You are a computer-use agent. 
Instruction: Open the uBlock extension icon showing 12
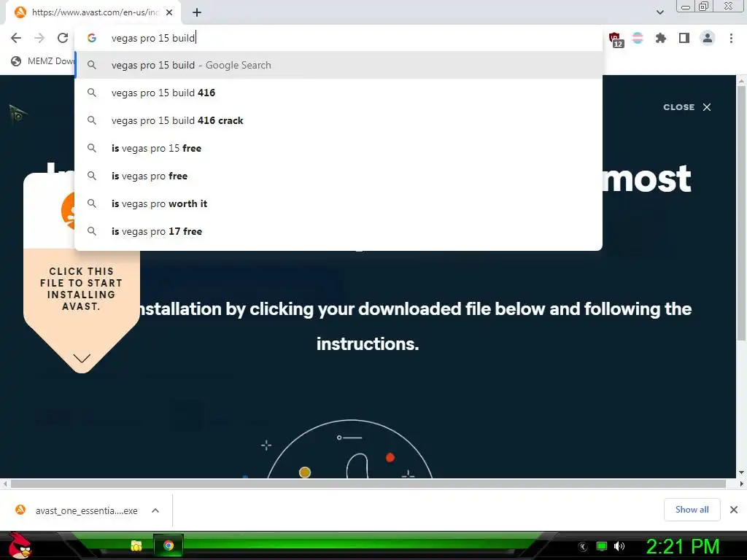tap(615, 39)
